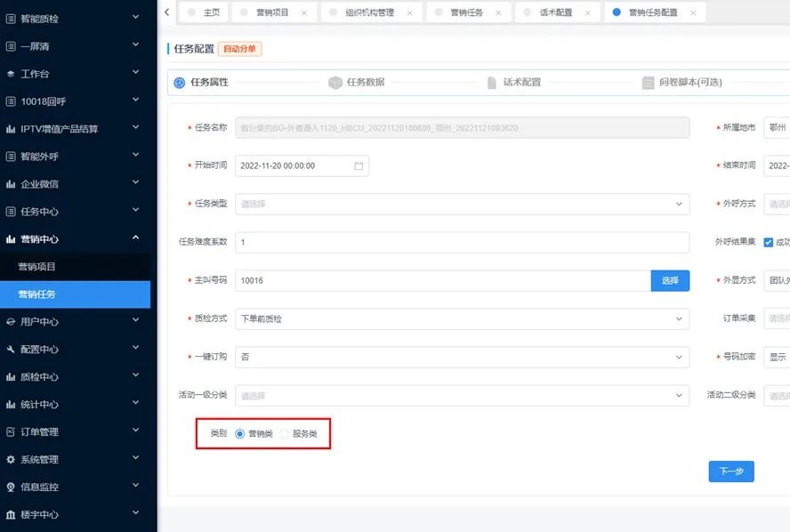Screen dimensions: 790x532
Task: Expand the 一键订购 dropdown
Action: 461,357
